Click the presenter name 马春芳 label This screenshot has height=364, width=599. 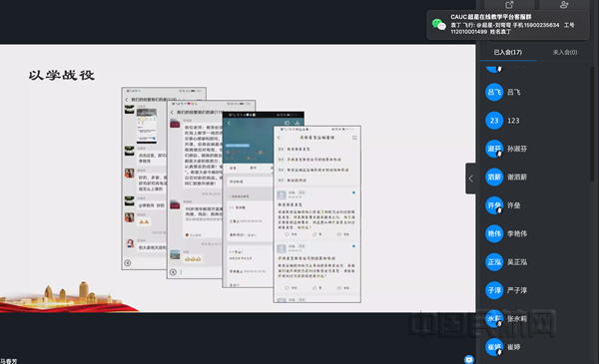click(8, 361)
